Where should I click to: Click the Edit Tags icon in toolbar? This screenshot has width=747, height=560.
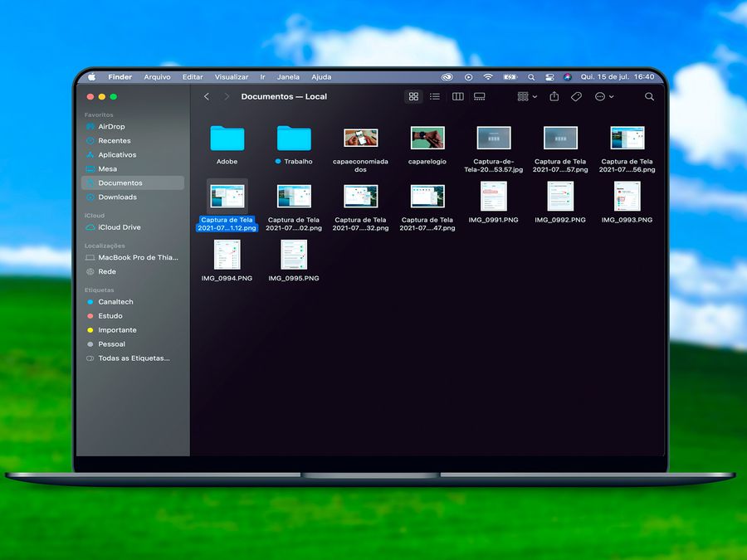click(576, 97)
